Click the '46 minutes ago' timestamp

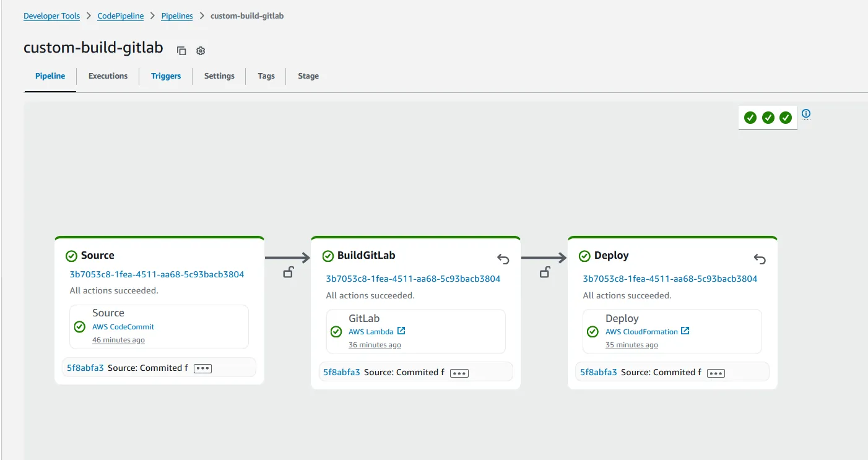coord(118,340)
